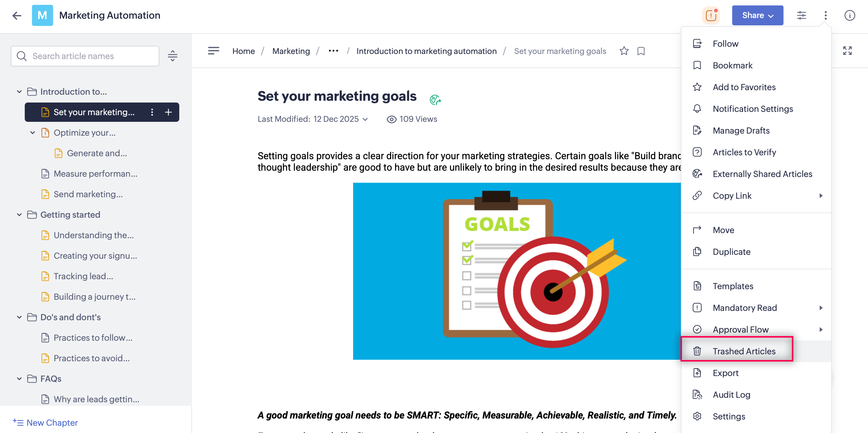Toggle the favorite star in breadcrumb
This screenshot has height=433, width=868.
(624, 51)
